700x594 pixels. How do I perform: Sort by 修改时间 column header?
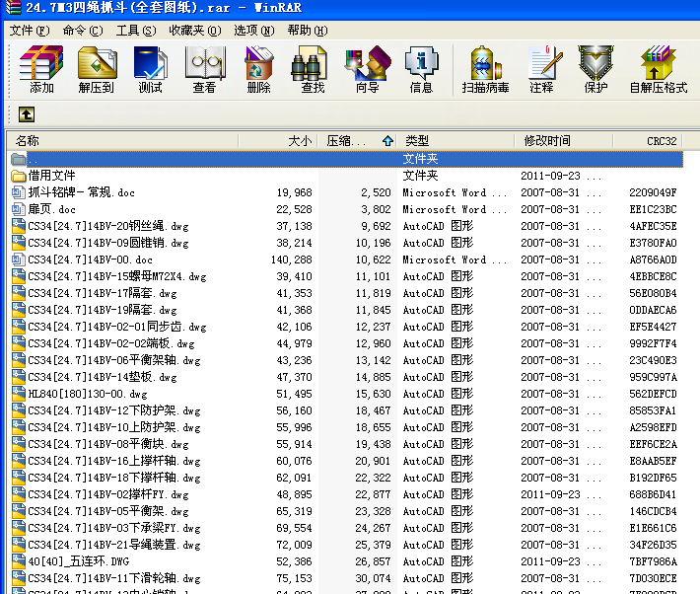click(x=563, y=141)
